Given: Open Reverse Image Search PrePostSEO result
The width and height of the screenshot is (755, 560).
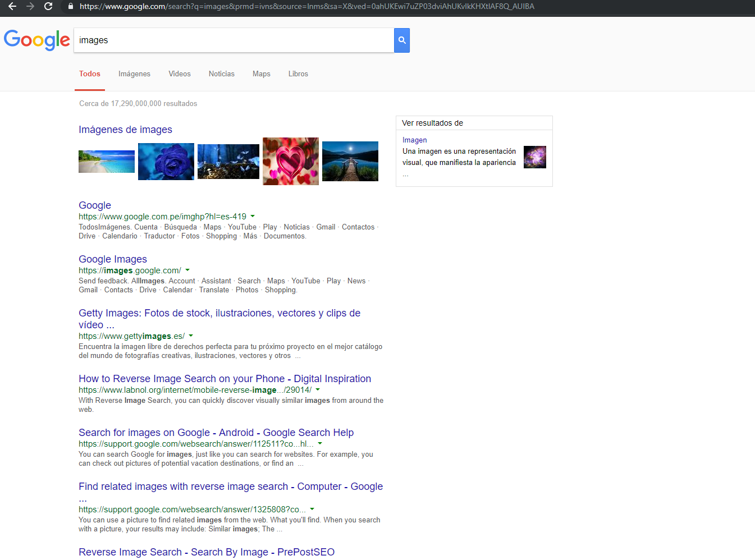Looking at the screenshot, I should [x=207, y=552].
